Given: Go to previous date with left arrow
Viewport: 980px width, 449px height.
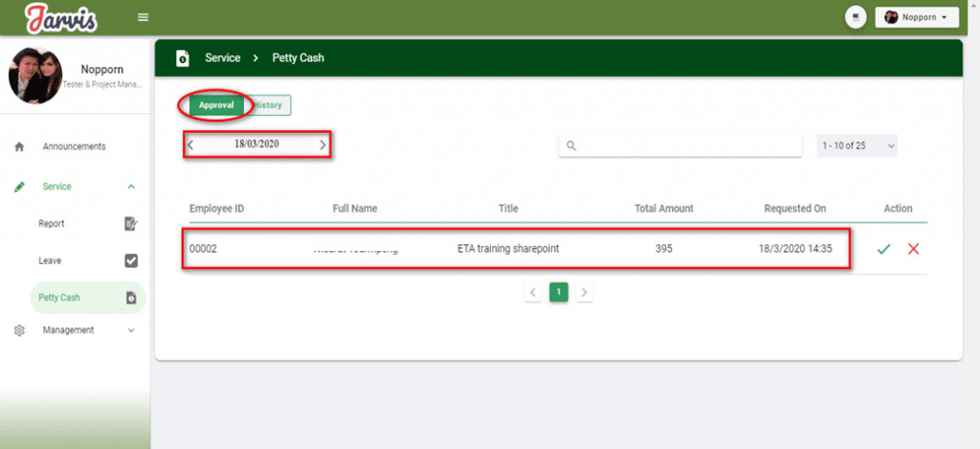Looking at the screenshot, I should [190, 146].
